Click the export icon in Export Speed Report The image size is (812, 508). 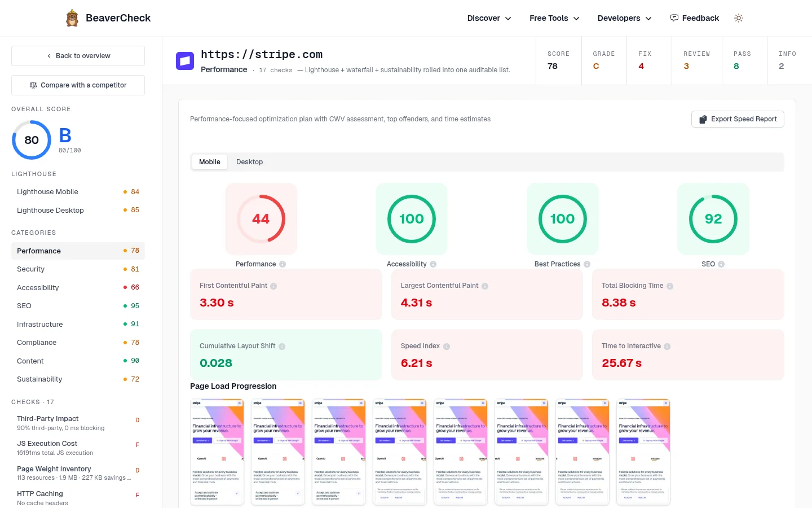[703, 119]
